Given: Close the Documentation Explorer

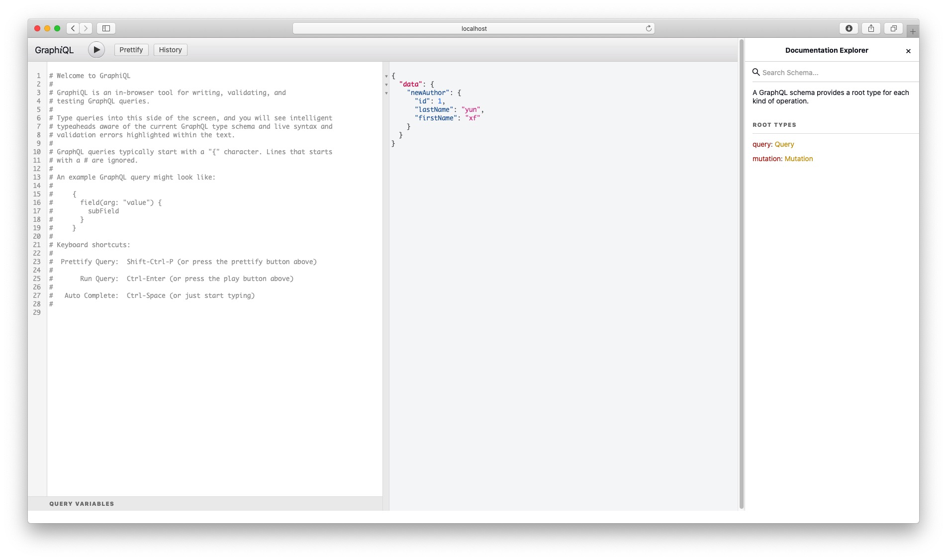Looking at the screenshot, I should pyautogui.click(x=908, y=50).
